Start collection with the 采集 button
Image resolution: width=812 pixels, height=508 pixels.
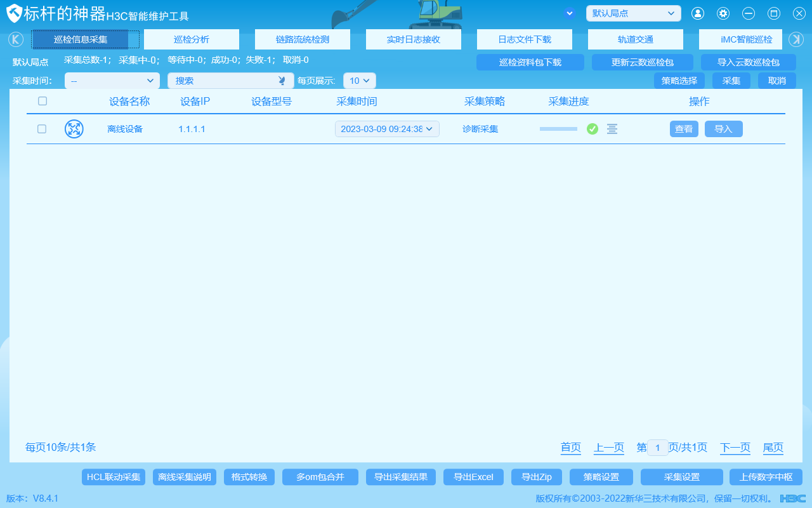(x=731, y=81)
